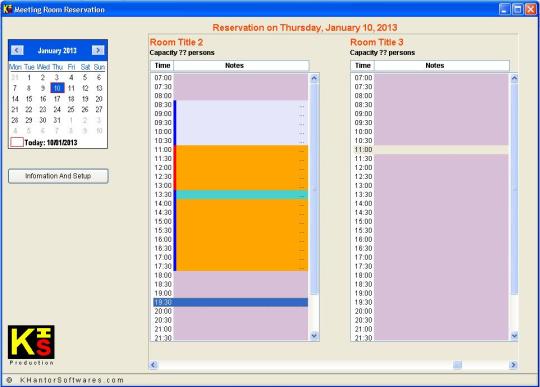Click January 2013 month title
The image size is (540, 387).
tap(57, 51)
